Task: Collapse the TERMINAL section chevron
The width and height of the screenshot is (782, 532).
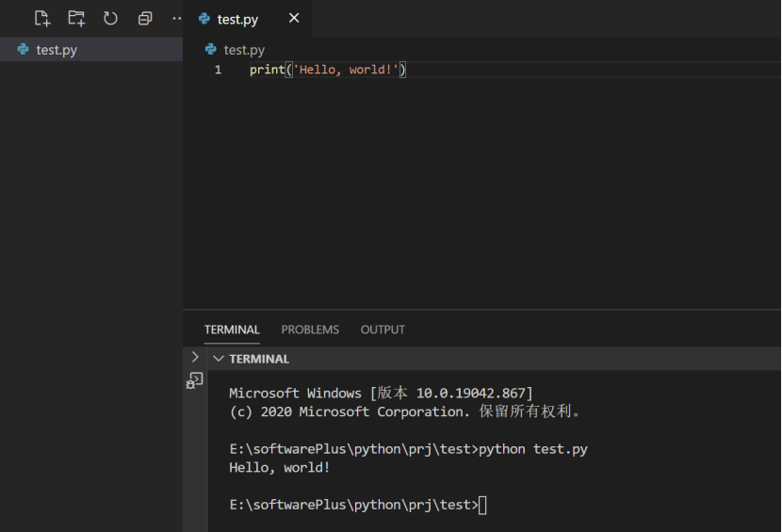Action: (x=219, y=359)
